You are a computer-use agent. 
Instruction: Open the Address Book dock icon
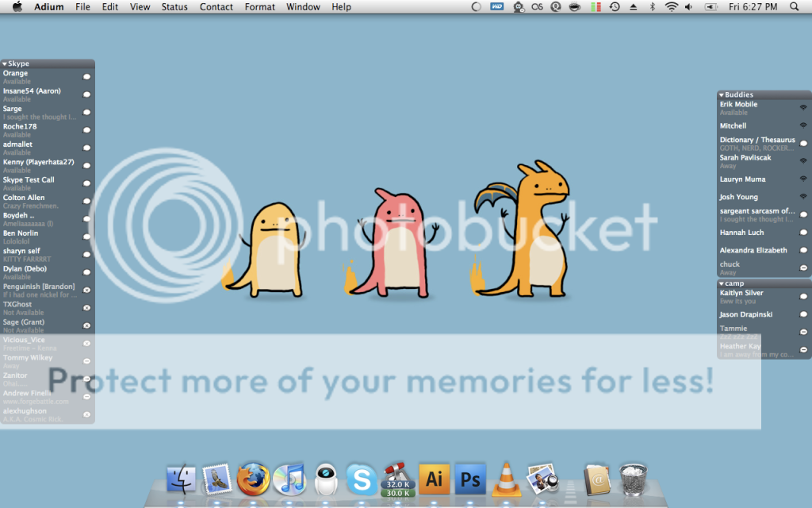596,479
